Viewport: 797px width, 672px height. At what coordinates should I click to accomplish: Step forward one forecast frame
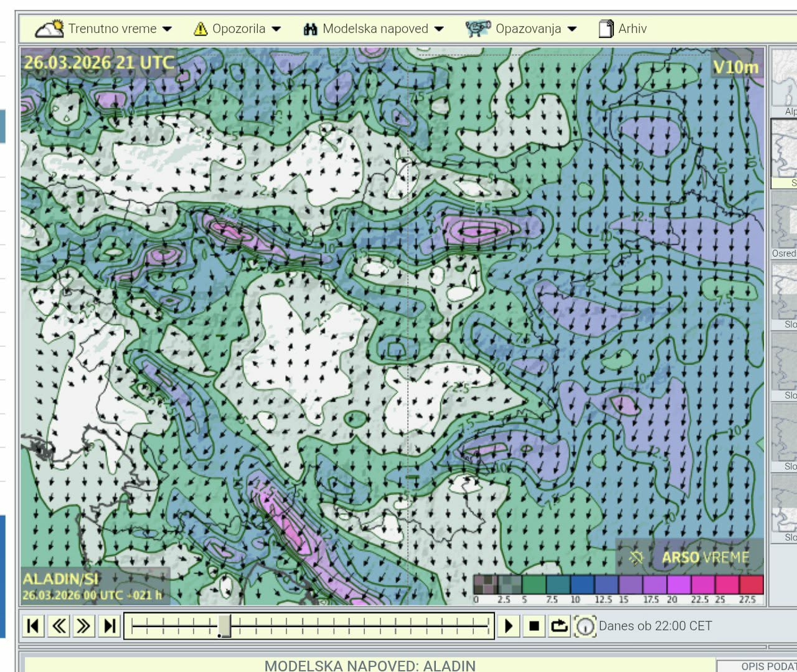(83, 626)
